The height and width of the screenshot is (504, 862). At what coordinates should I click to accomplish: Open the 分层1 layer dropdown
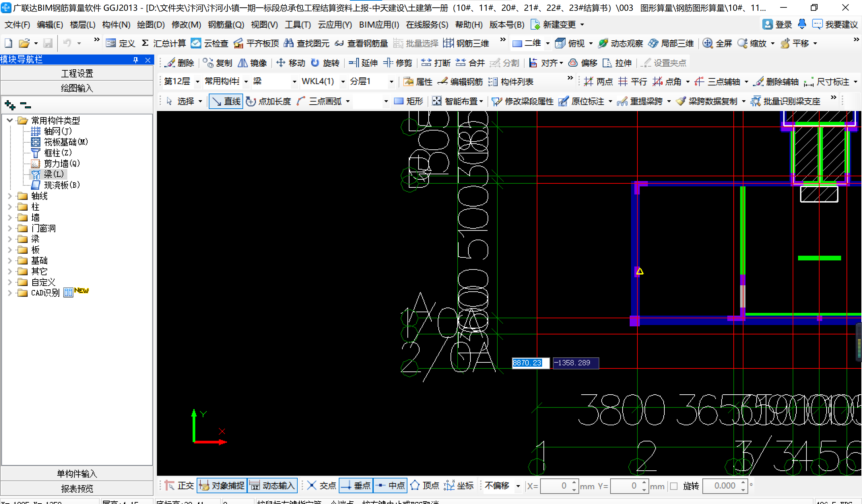click(391, 82)
